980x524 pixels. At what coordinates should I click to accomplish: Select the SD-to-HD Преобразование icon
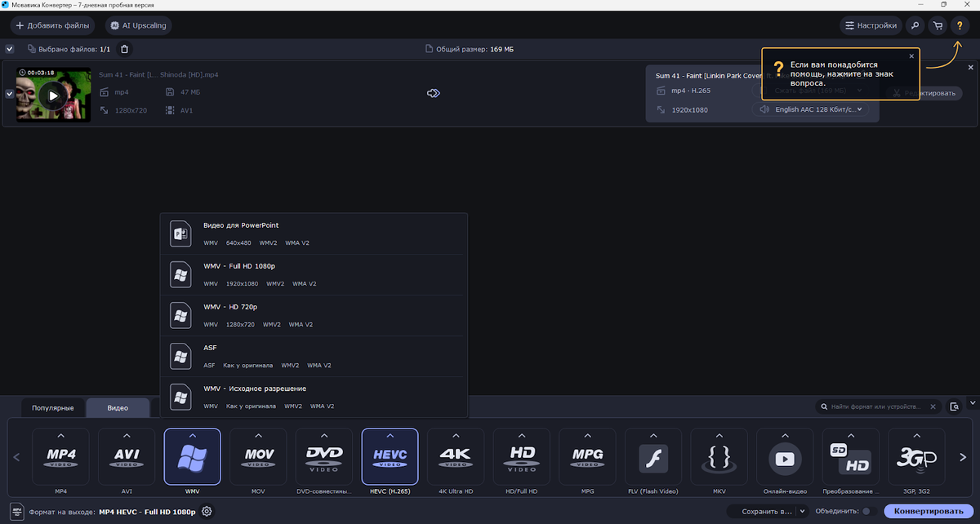(x=851, y=457)
